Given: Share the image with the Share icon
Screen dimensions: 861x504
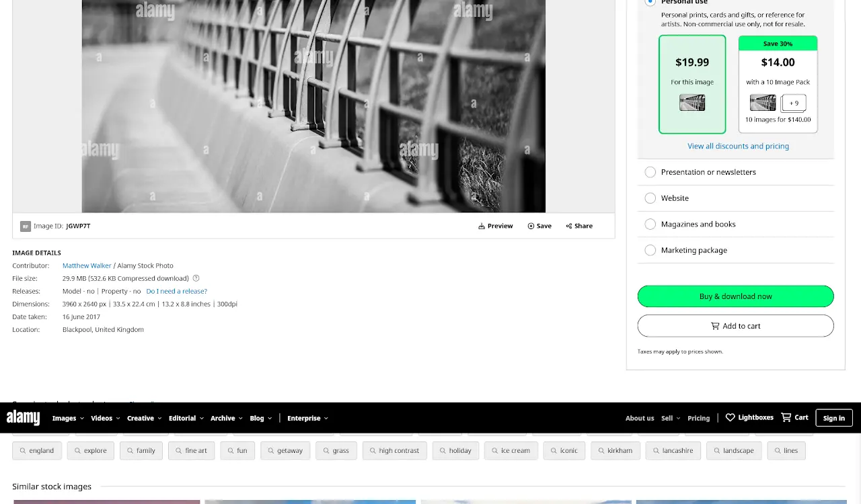Looking at the screenshot, I should (x=569, y=226).
